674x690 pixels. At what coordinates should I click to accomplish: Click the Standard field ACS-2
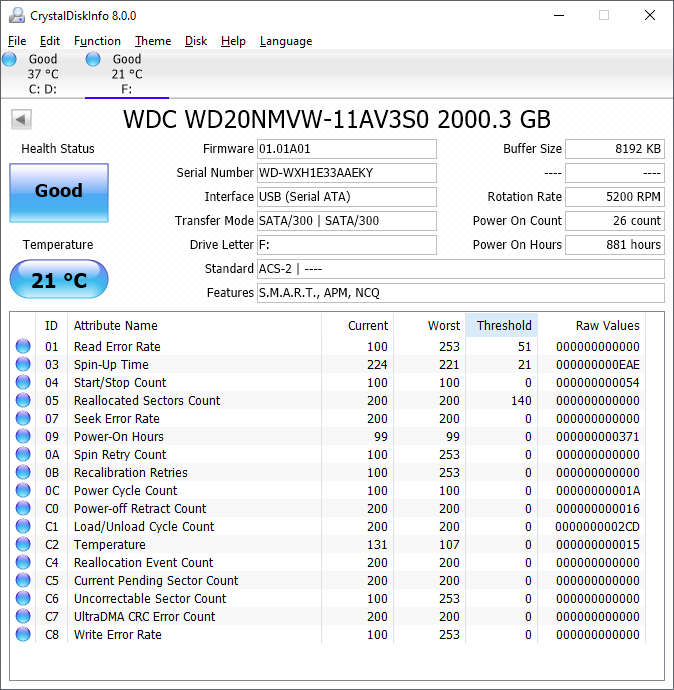(x=461, y=269)
